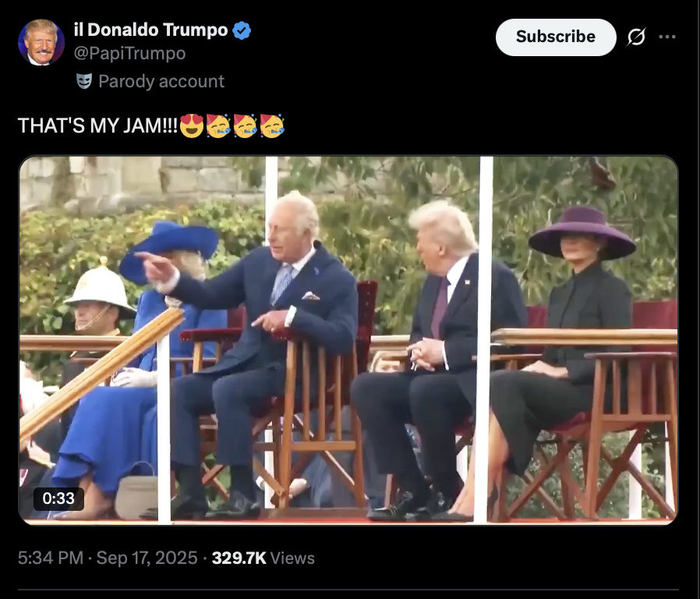Click the blue verified checkmark badge
700x599 pixels.
pos(242,30)
